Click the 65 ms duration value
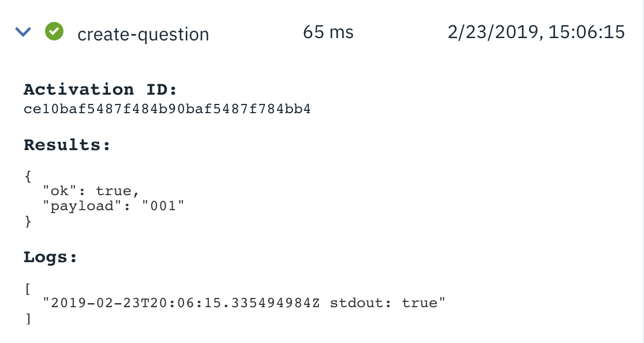The width and height of the screenshot is (644, 343). pos(328,32)
